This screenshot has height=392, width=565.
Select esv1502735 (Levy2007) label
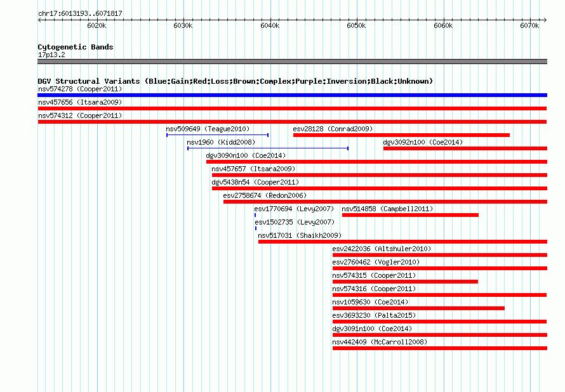[x=295, y=222]
